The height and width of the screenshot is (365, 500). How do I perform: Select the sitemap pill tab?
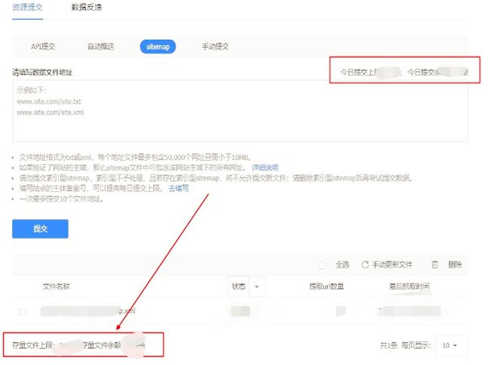pyautogui.click(x=158, y=47)
